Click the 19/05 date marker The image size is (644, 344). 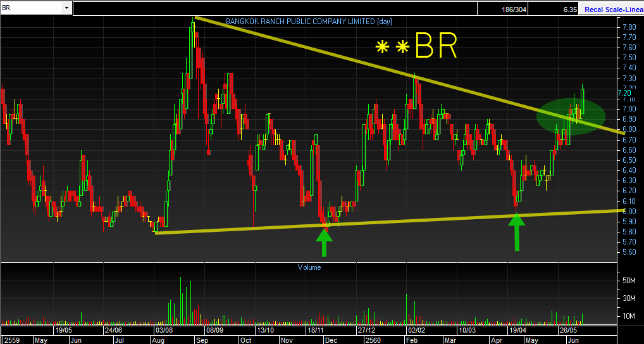pos(64,331)
